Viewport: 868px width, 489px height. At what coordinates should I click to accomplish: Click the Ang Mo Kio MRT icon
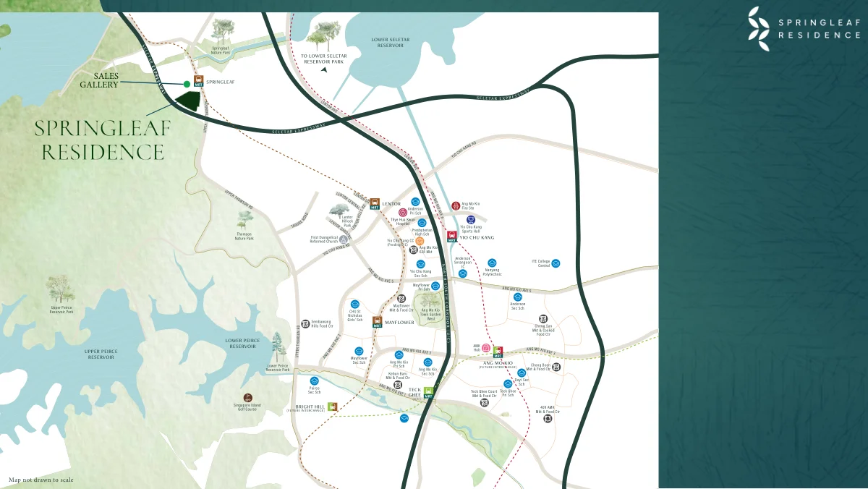(498, 352)
